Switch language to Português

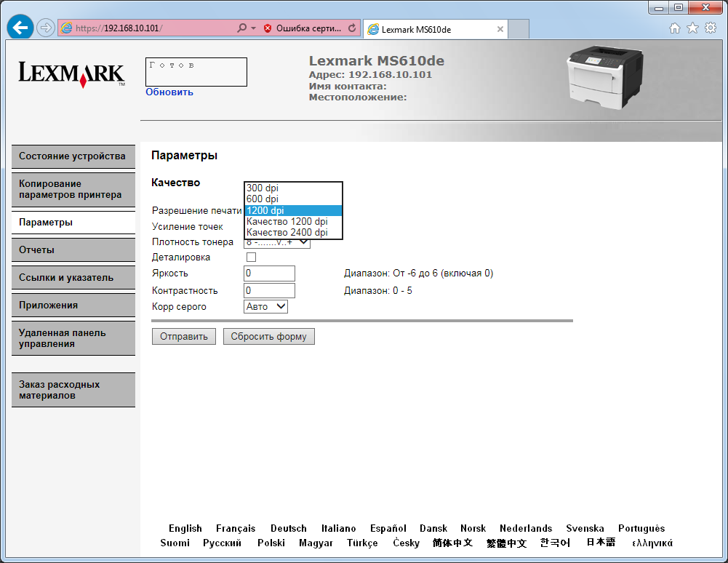click(x=641, y=528)
